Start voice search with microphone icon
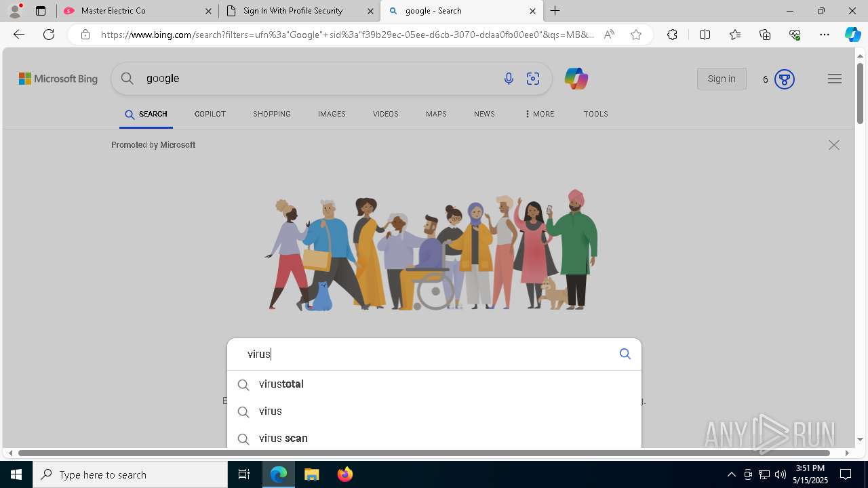 (509, 79)
